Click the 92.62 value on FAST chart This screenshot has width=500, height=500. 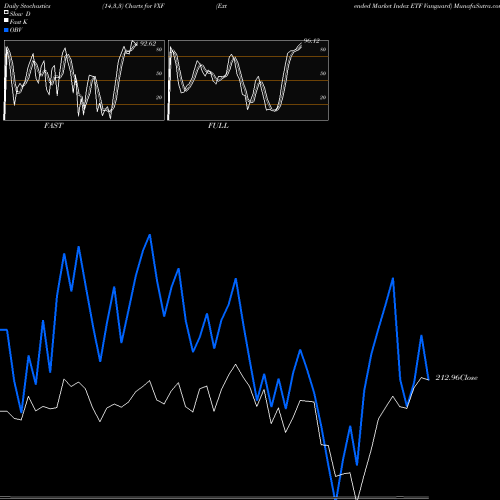148,44
